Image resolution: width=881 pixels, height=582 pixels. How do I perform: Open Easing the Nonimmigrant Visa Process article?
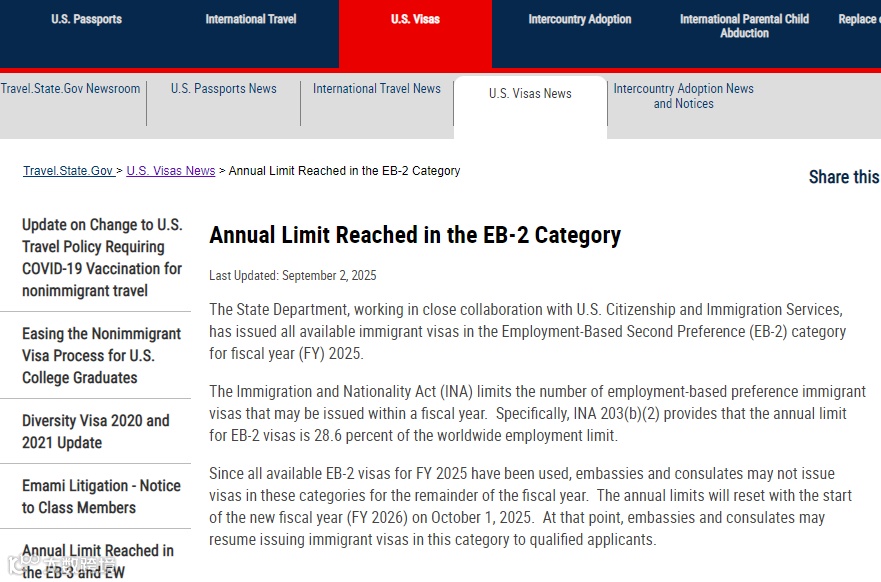click(x=102, y=356)
